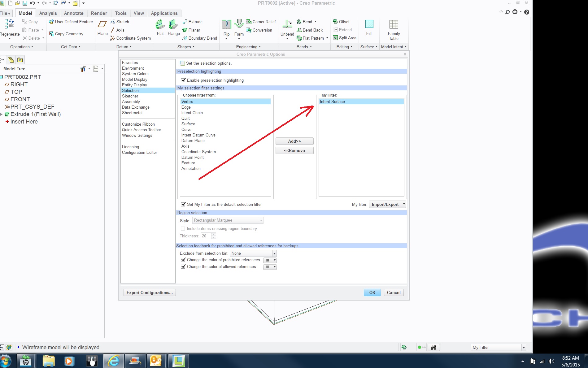
Task: Click OK in Options dialog
Action: (x=372, y=292)
